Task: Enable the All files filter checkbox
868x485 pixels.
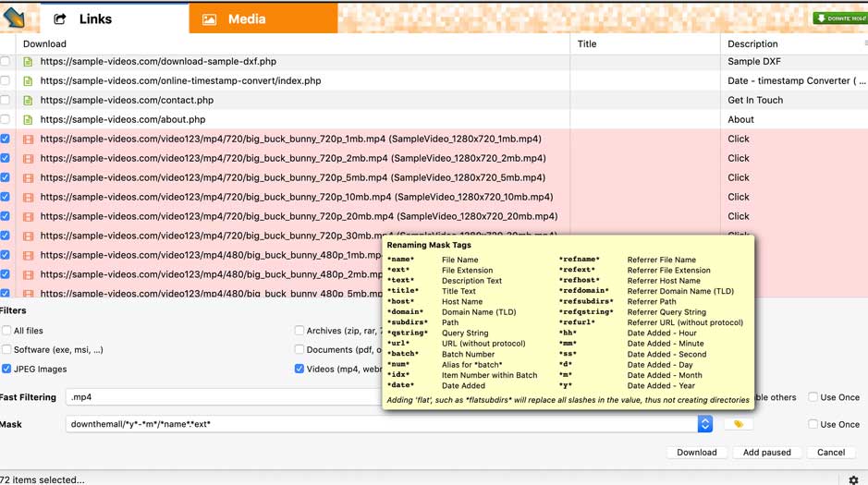Action: coord(6,331)
